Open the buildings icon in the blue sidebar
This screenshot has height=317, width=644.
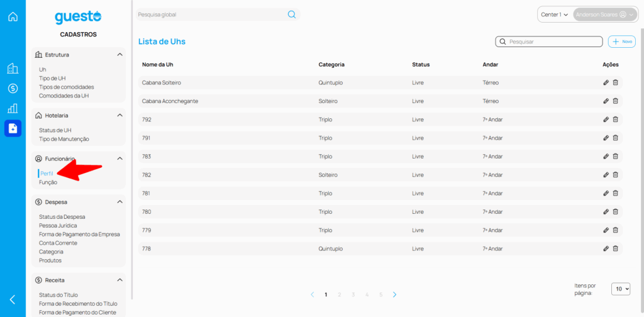click(13, 69)
